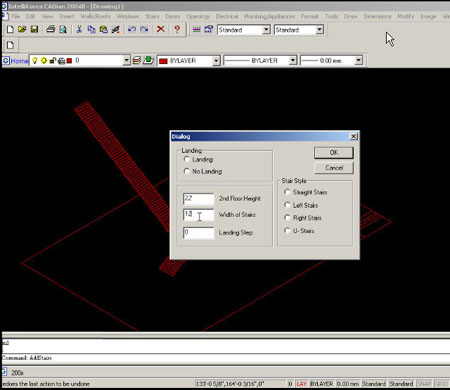450x390 pixels.
Task: Toggle the layer lightbulb on/off icon
Action: (35, 61)
